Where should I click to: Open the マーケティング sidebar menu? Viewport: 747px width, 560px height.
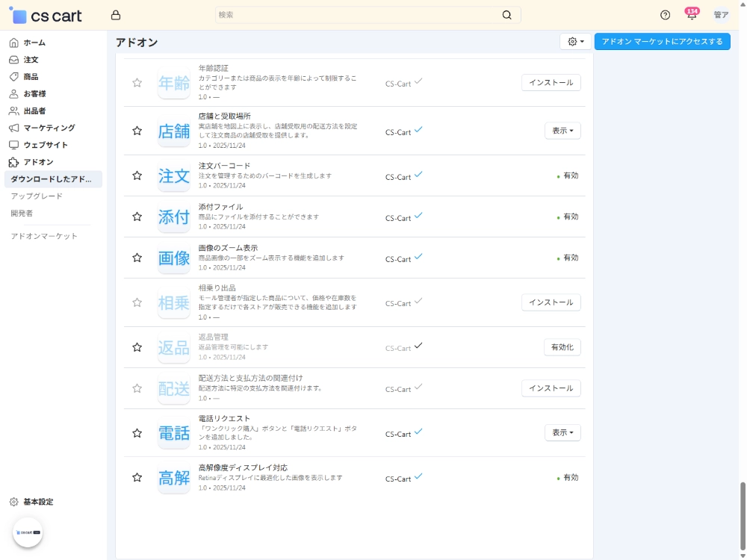tap(49, 128)
